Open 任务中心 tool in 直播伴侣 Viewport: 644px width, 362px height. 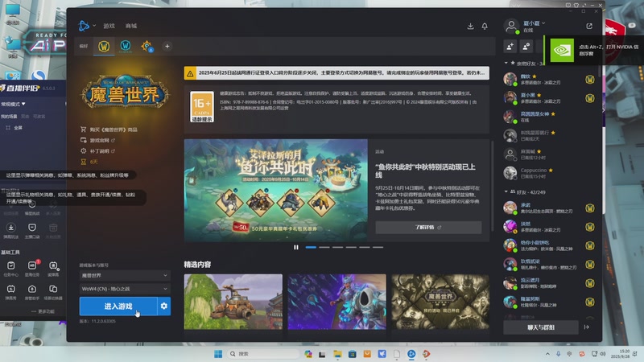click(11, 269)
